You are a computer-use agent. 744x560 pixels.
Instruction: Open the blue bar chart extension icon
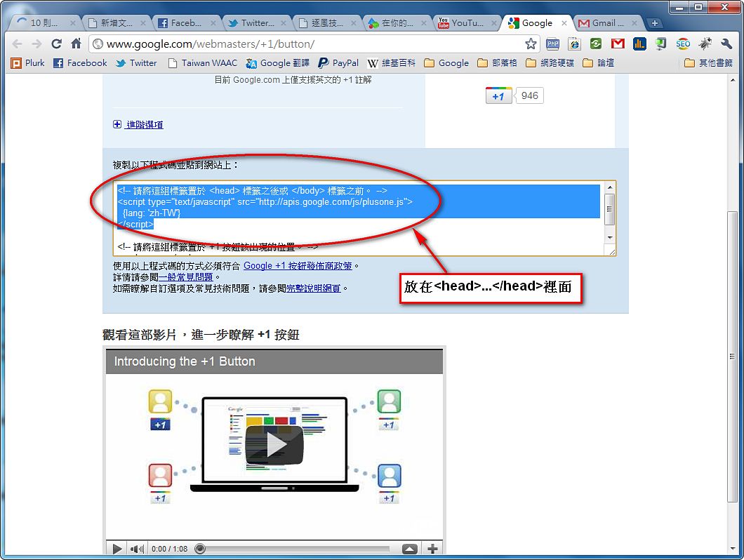coord(639,44)
